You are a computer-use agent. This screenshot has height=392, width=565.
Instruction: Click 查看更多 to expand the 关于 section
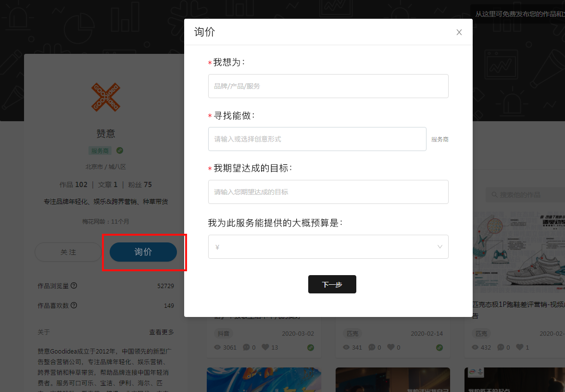pos(162,332)
